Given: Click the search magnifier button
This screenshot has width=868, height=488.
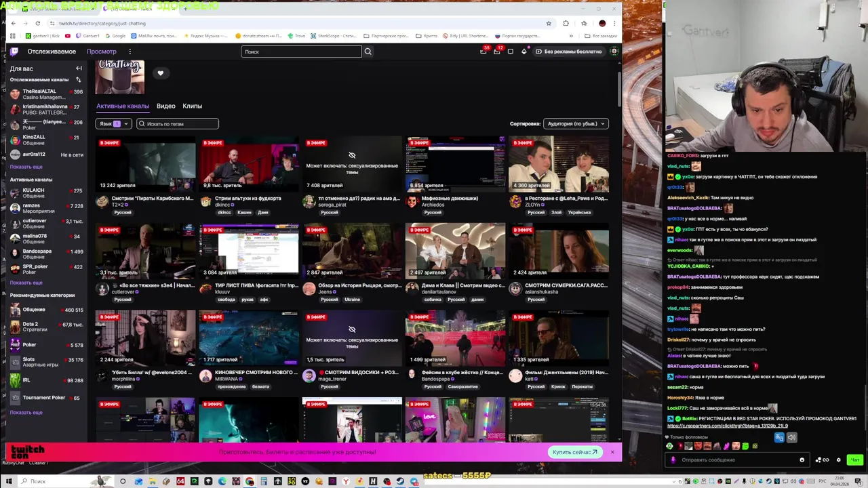Looking at the screenshot, I should tap(368, 52).
